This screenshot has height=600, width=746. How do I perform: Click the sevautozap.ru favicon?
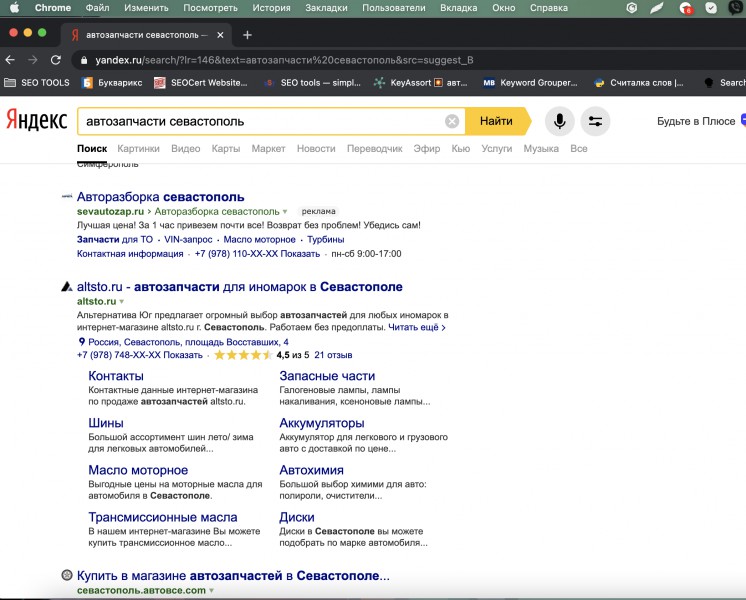pos(67,196)
